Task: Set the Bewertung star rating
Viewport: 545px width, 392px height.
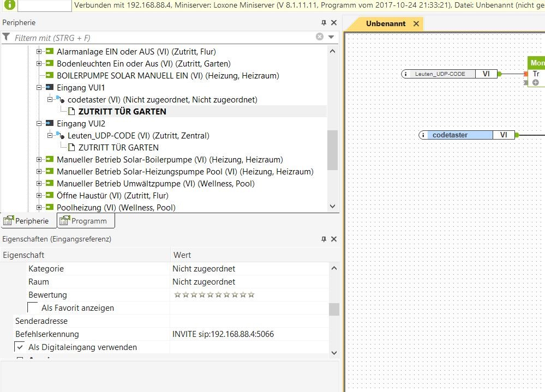Action: click(214, 295)
